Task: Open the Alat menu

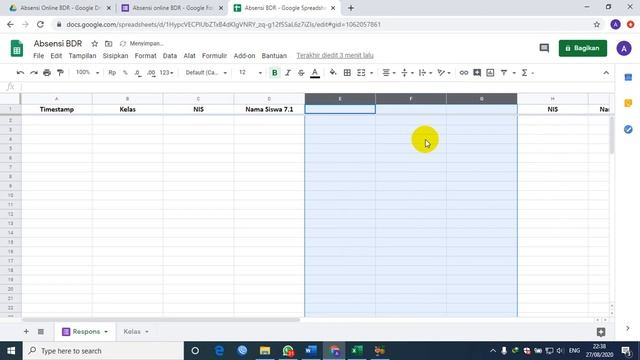Action: coord(189,56)
